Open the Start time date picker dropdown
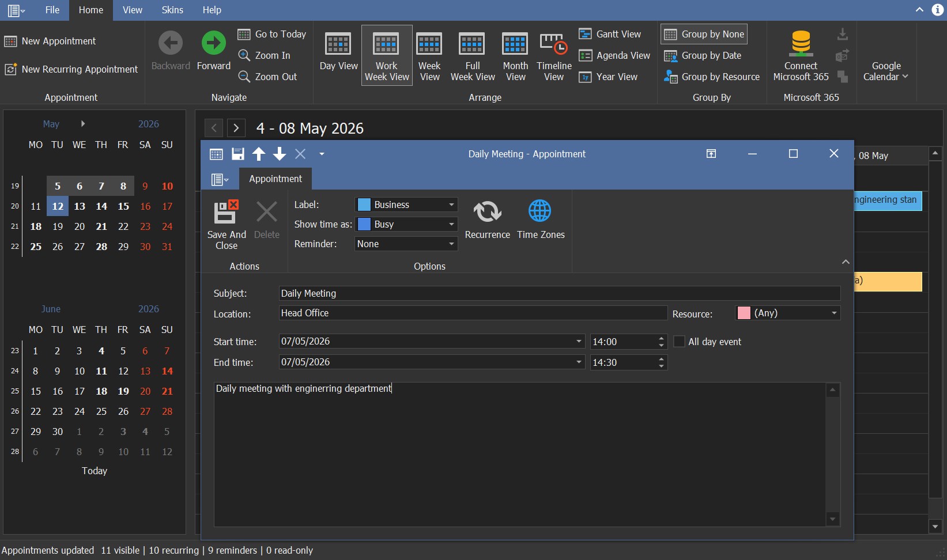The height and width of the screenshot is (560, 947). tap(579, 341)
